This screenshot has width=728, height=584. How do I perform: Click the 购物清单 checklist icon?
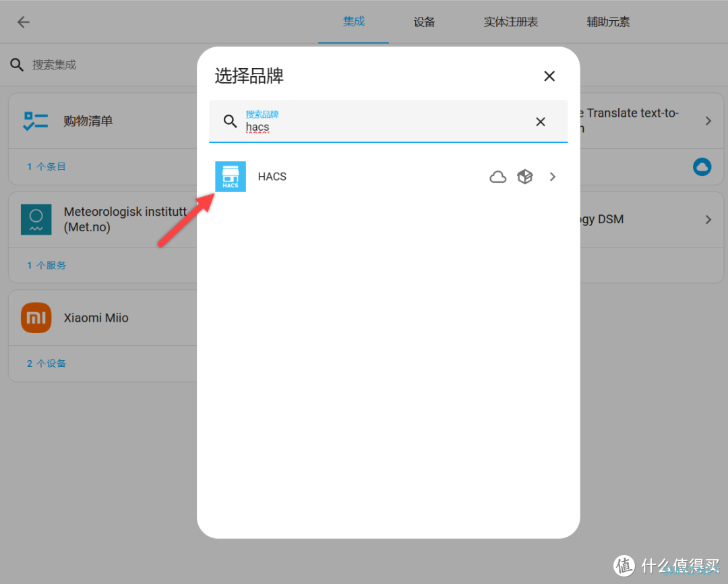click(36, 121)
